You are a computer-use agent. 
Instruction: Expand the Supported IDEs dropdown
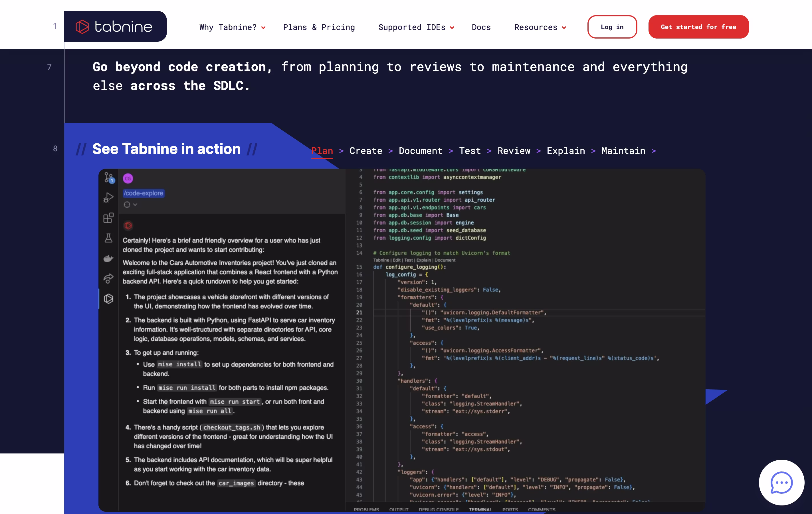[416, 27]
